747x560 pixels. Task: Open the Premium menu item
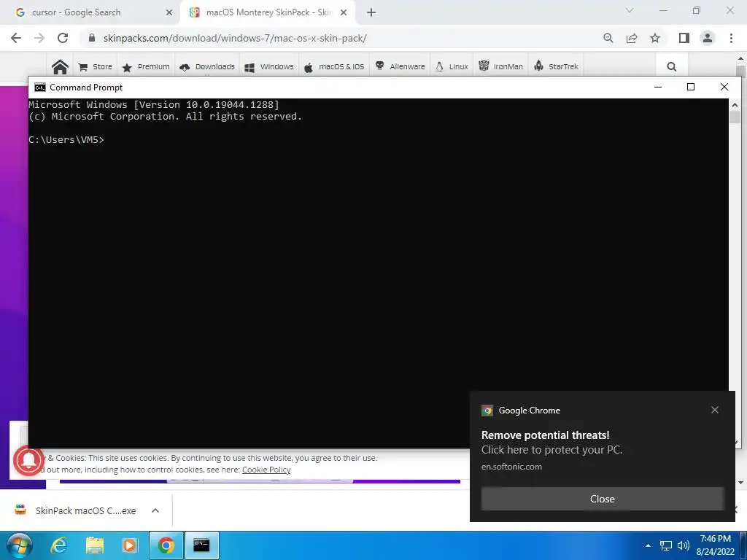146,66
